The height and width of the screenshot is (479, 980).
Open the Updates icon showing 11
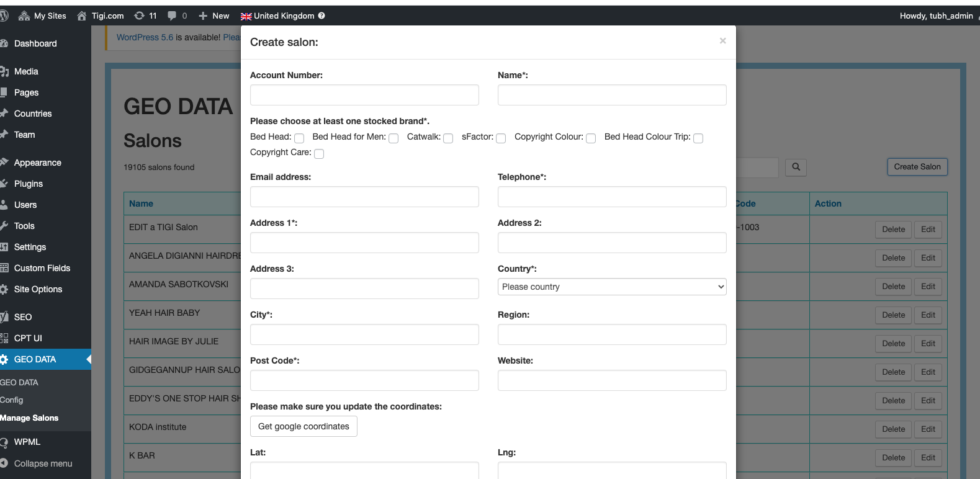pyautogui.click(x=140, y=16)
